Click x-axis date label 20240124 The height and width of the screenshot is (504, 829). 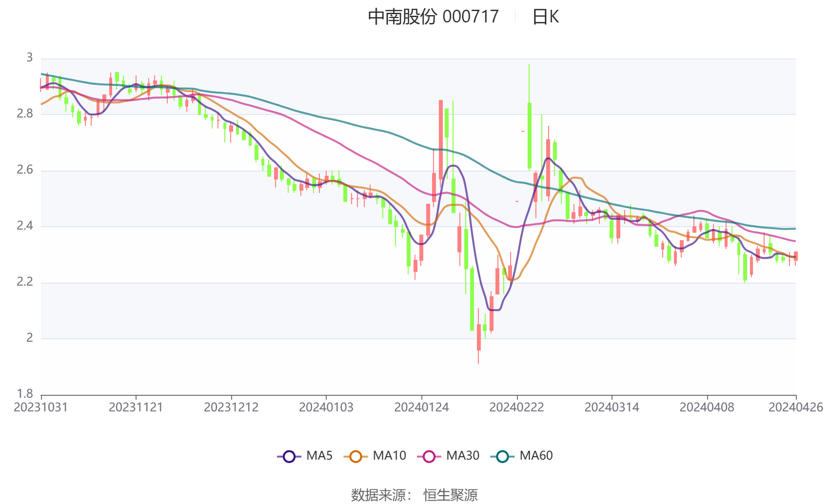click(x=421, y=407)
